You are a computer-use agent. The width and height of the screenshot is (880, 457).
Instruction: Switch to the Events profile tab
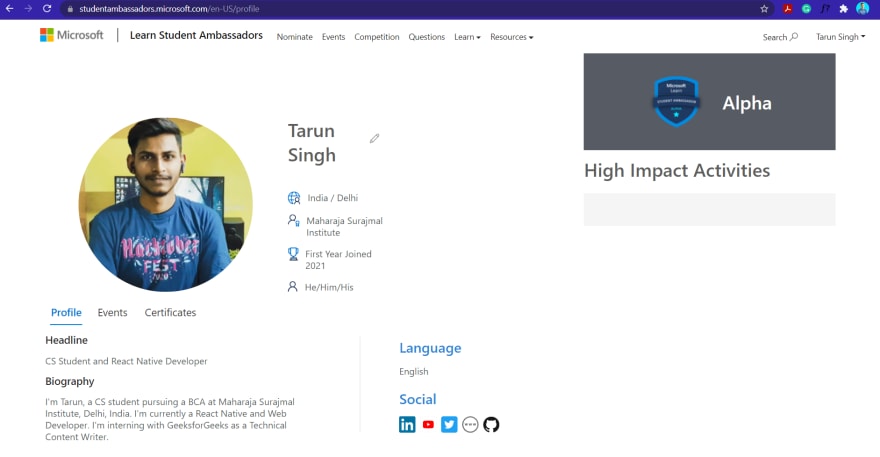[112, 313]
